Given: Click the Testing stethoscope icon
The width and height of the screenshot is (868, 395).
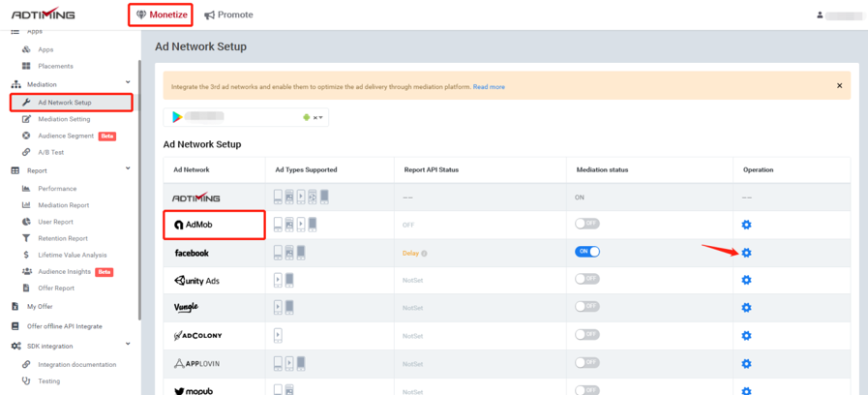Looking at the screenshot, I should (x=26, y=381).
